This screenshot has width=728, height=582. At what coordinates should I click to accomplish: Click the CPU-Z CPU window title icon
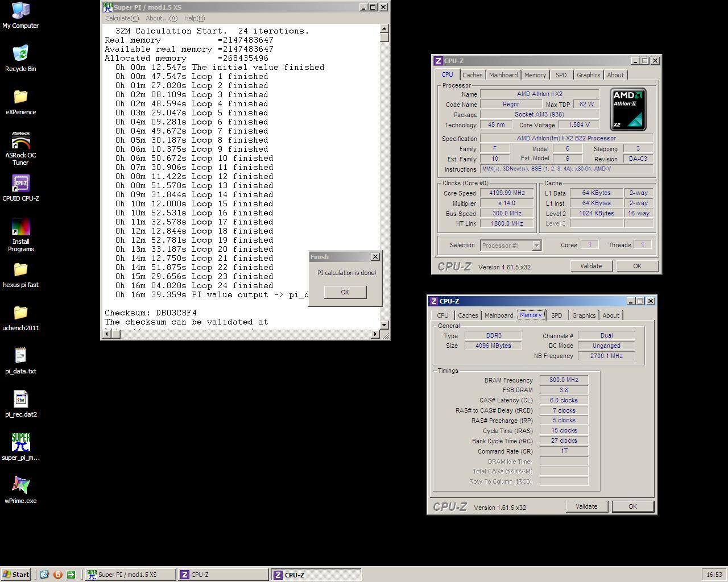pyautogui.click(x=438, y=61)
